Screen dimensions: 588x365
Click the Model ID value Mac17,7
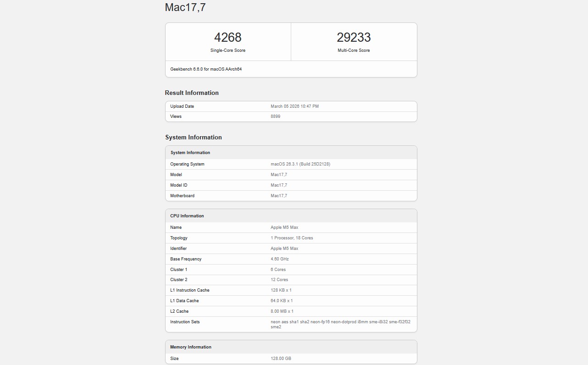[279, 185]
